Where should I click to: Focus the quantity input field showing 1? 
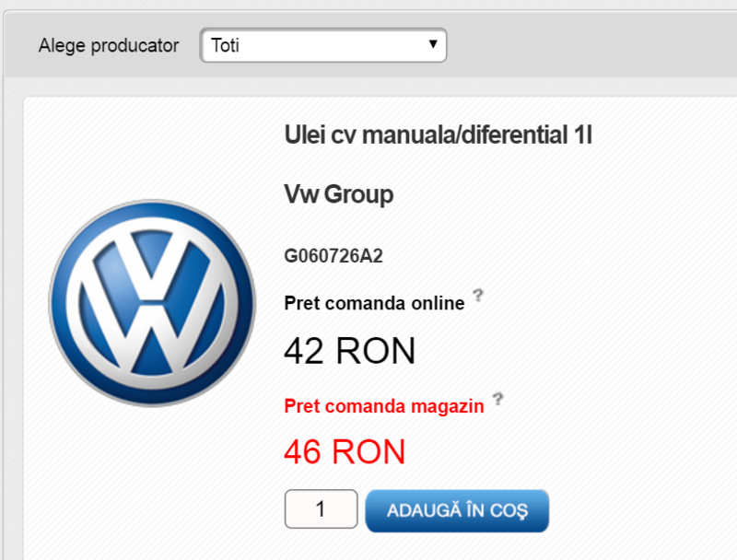click(x=321, y=508)
